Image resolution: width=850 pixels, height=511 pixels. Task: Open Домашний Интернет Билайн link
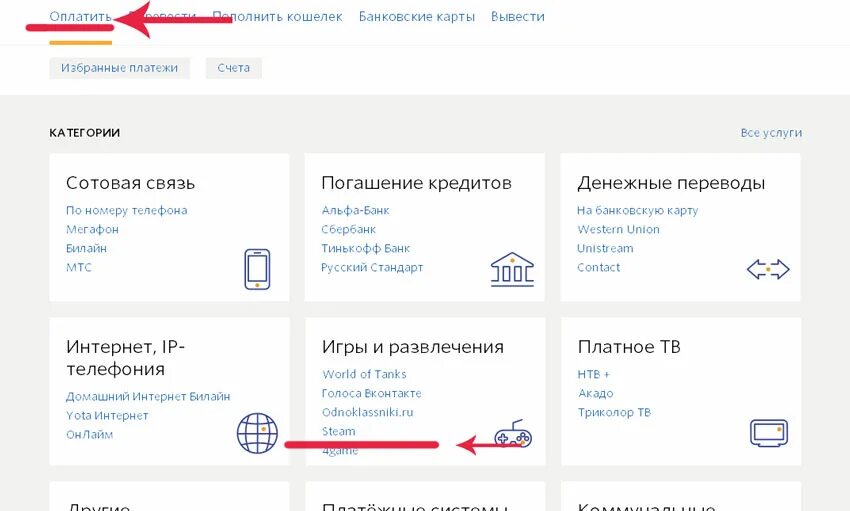pyautogui.click(x=148, y=397)
